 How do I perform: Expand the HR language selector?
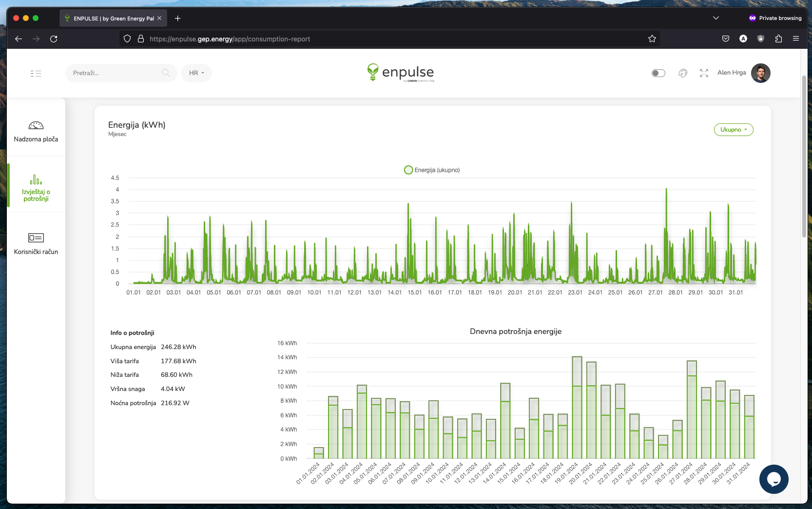tap(196, 73)
